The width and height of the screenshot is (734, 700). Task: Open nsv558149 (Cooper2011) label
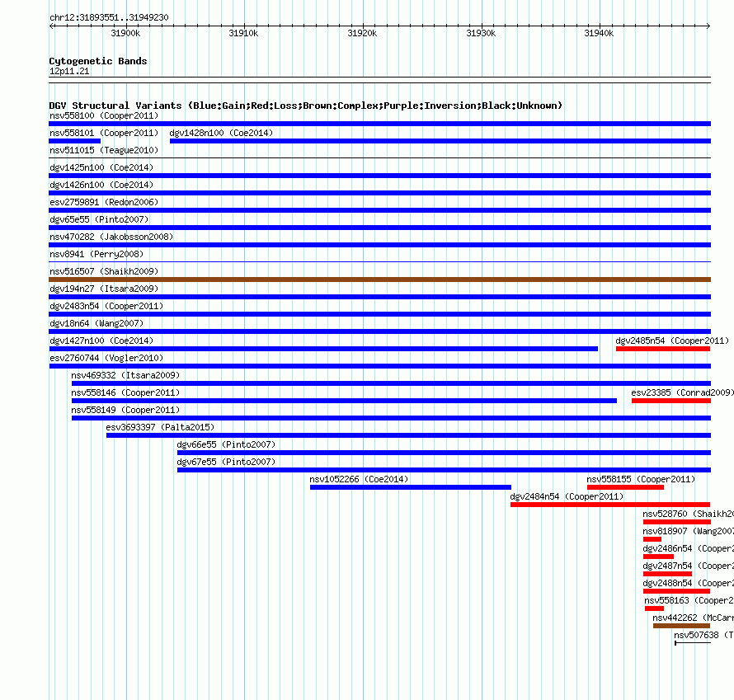coord(125,410)
